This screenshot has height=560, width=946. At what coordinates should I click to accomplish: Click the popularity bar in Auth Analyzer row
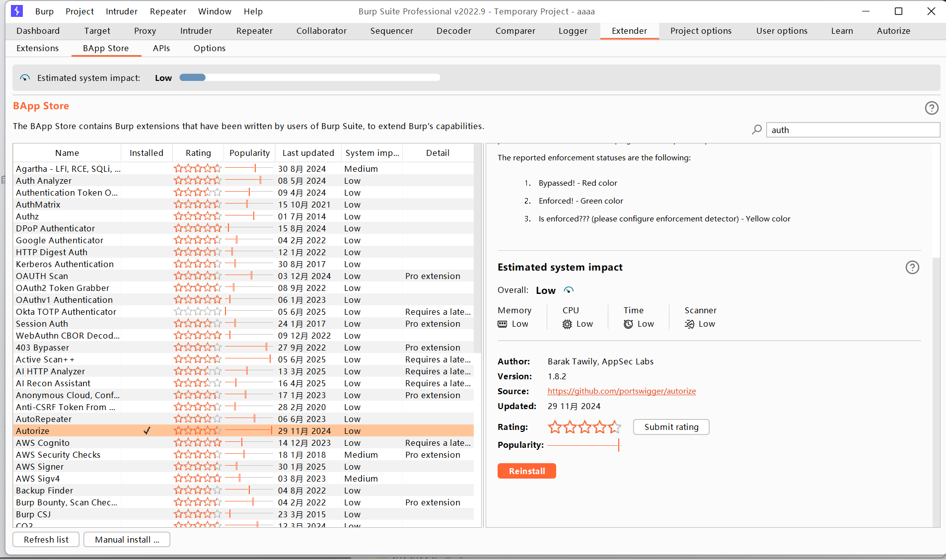pos(249,181)
